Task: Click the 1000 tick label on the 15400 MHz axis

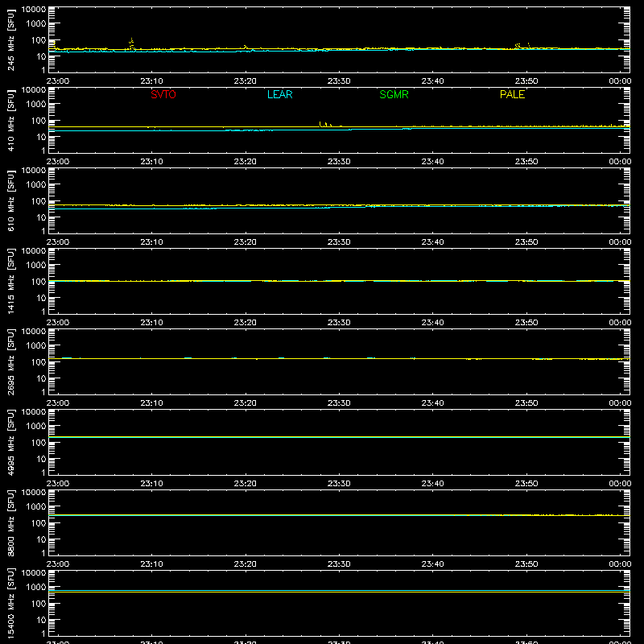Action: pos(36,588)
